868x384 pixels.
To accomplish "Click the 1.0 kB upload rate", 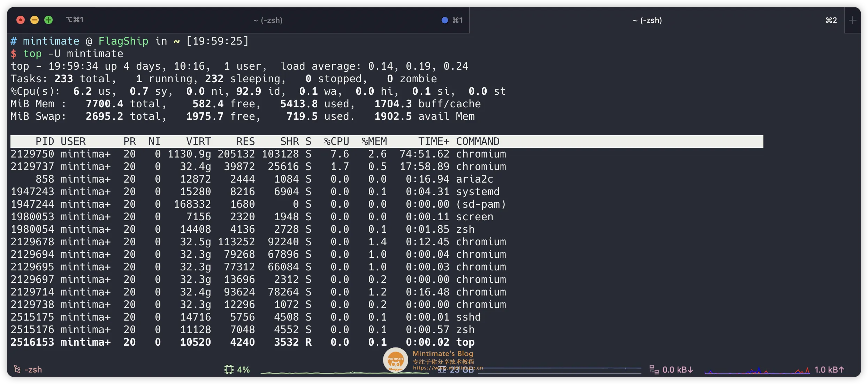I will [829, 369].
